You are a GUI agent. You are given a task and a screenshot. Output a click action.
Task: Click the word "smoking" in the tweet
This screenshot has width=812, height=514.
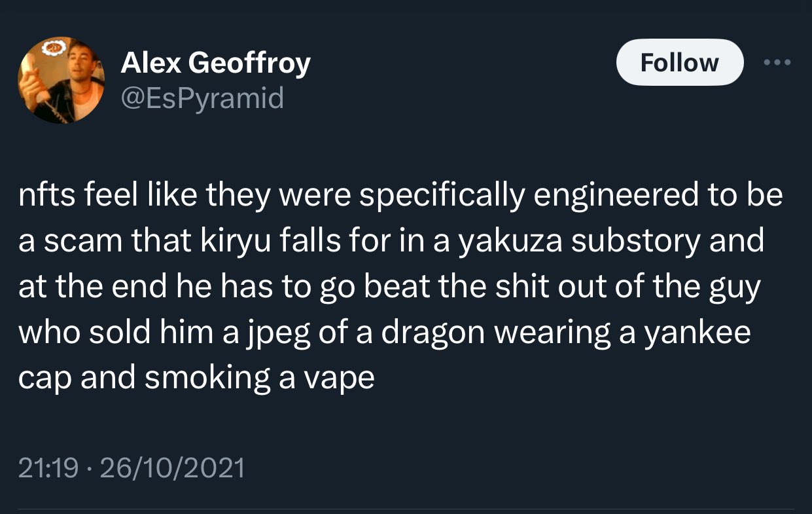(x=207, y=378)
